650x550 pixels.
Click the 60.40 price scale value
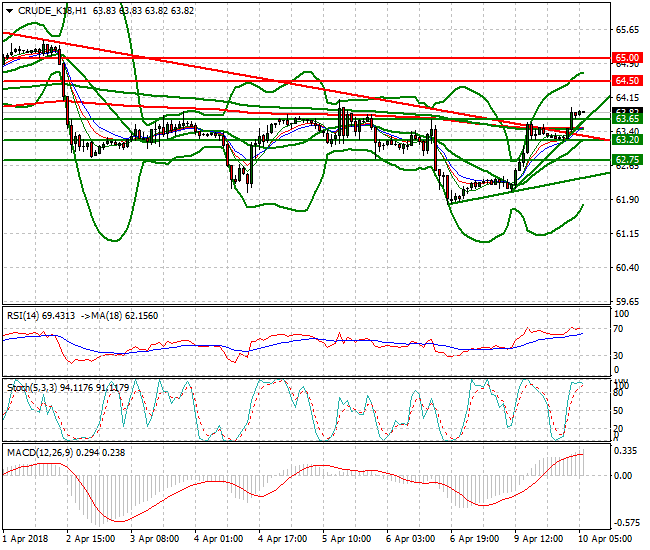[x=627, y=268]
